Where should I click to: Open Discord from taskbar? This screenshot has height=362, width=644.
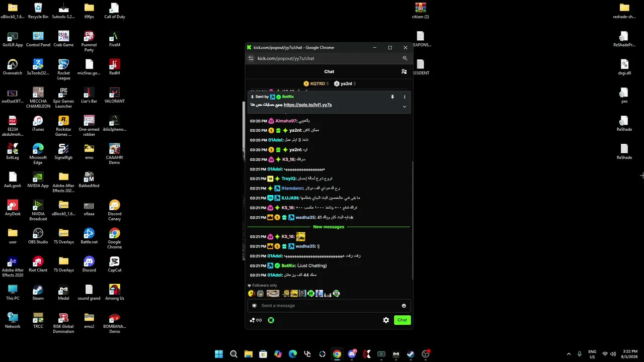(x=352, y=354)
